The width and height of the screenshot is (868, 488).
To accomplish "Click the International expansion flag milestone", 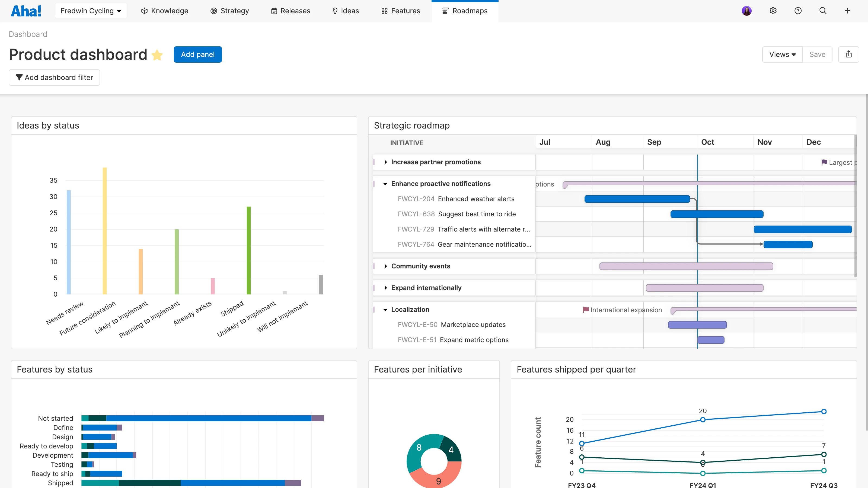I will coord(586,310).
